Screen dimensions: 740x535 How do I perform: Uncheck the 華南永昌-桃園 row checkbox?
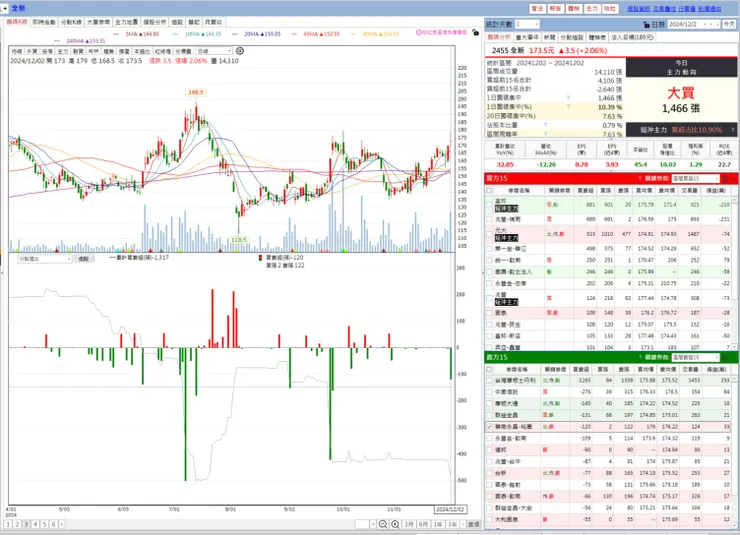tap(489, 426)
